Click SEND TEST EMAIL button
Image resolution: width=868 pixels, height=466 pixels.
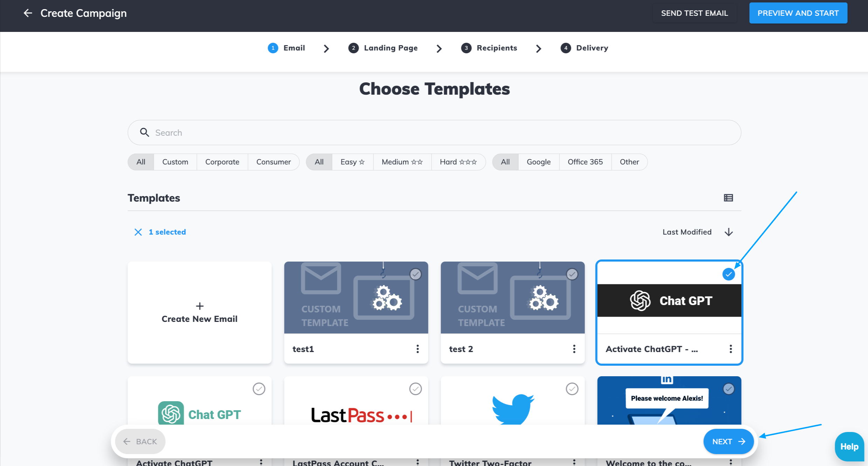(x=694, y=13)
